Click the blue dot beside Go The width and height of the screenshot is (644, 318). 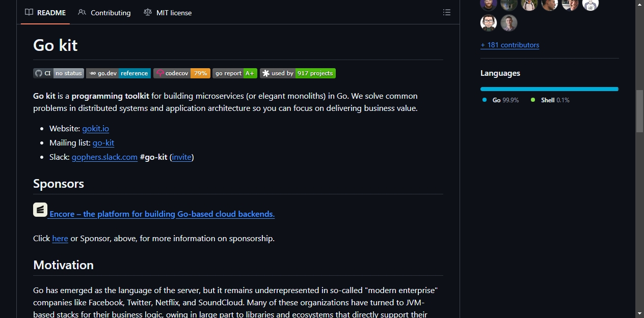[x=485, y=100]
